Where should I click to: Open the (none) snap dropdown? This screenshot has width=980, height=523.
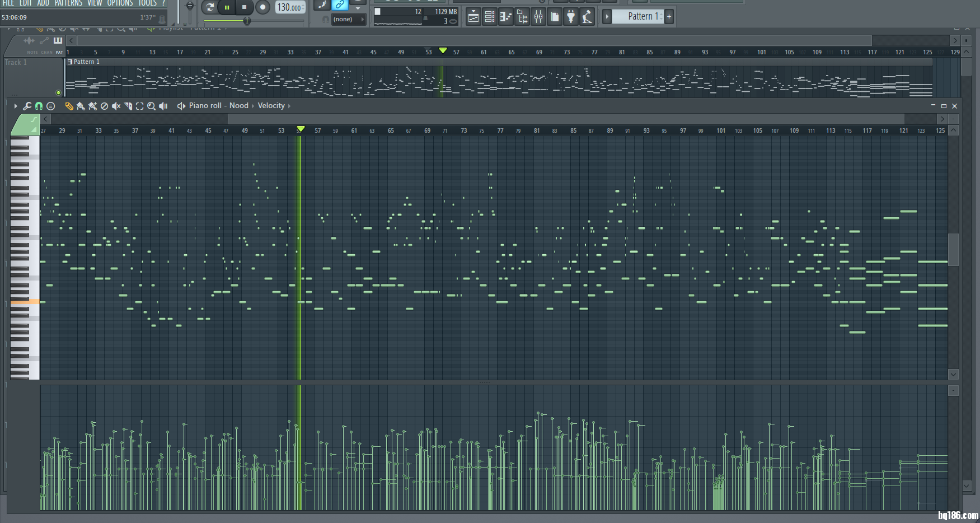coord(348,19)
